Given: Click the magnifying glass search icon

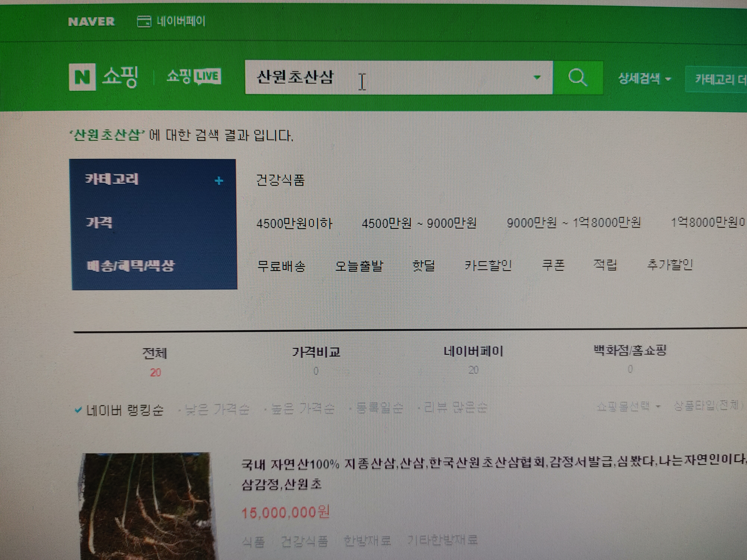Looking at the screenshot, I should click(x=577, y=78).
